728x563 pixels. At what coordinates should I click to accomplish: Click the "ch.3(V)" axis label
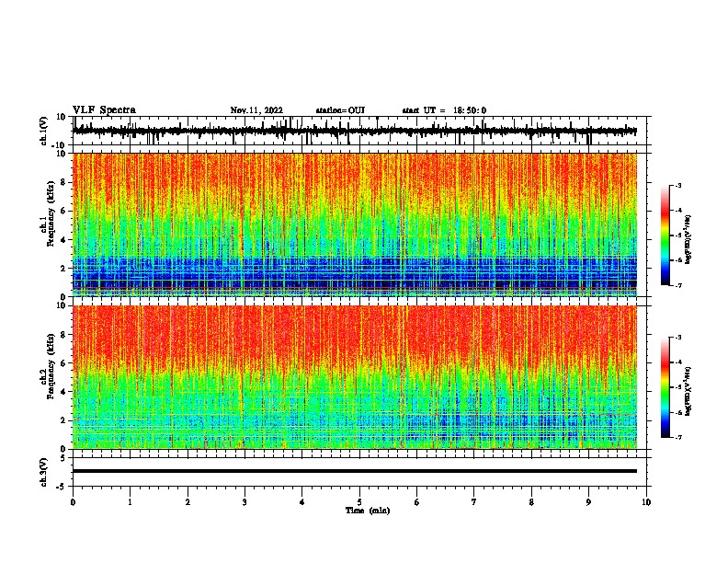[x=44, y=472]
